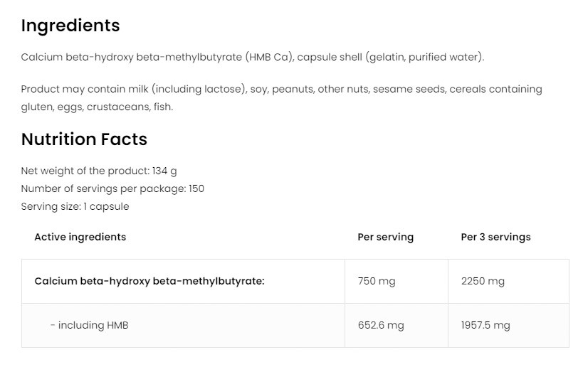Select the Calcium beta-hydroxy beta-methylbutyrate table row label

[149, 281]
